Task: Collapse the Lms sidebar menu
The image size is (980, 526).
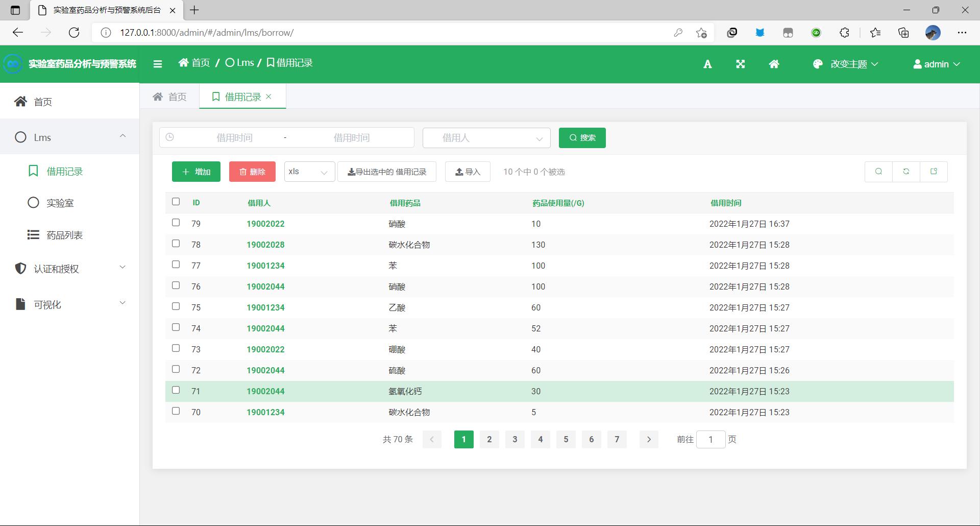Action: point(69,137)
